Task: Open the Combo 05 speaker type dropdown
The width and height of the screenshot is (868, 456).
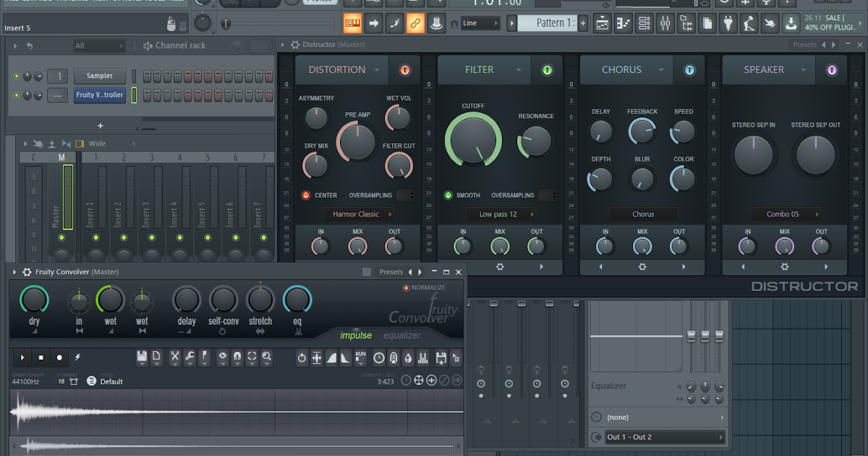Action: point(786,214)
